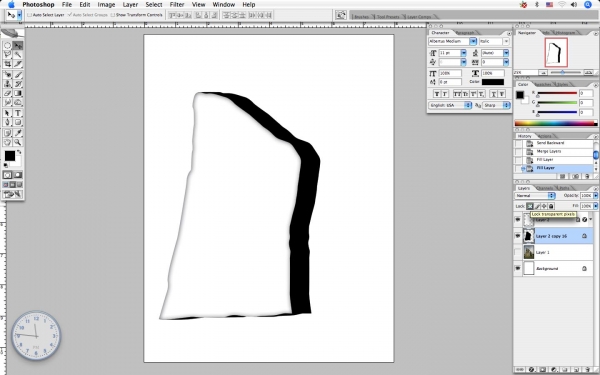Open the leading (Auto) dropdown

point(506,53)
